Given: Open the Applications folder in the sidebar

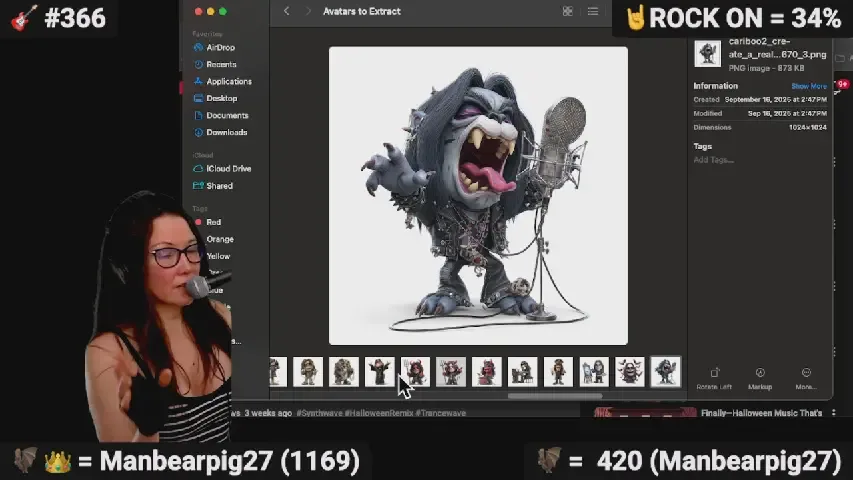Looking at the screenshot, I should coord(228,81).
